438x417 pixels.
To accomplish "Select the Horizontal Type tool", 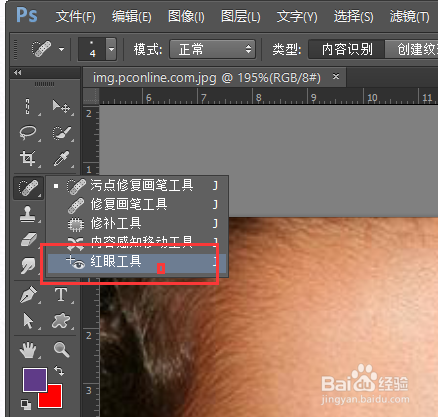I will click(x=61, y=295).
